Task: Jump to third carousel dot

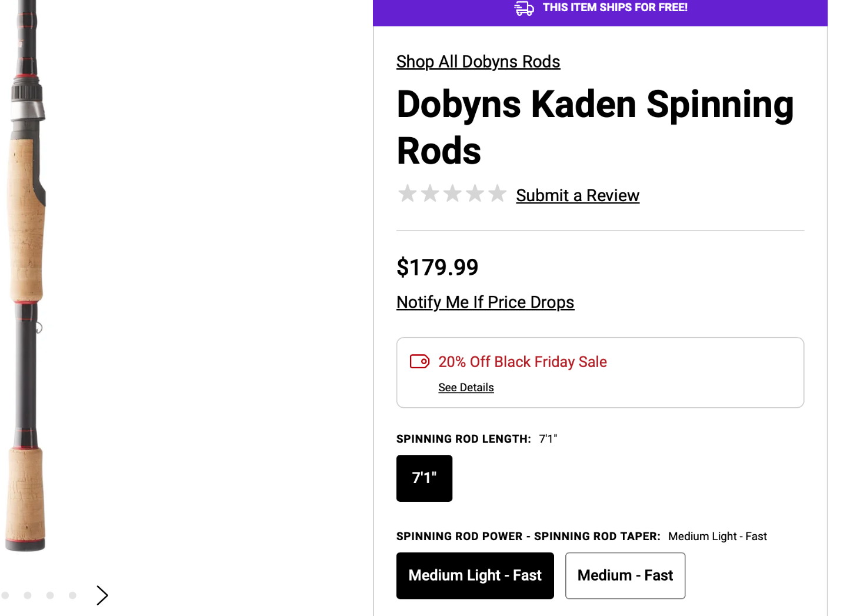Action: 50,595
